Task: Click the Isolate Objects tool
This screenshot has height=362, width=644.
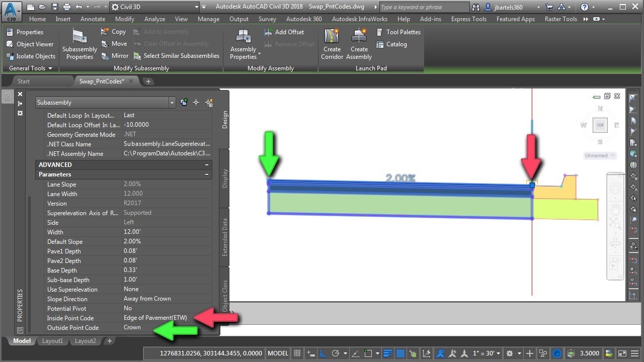Action: pos(30,56)
